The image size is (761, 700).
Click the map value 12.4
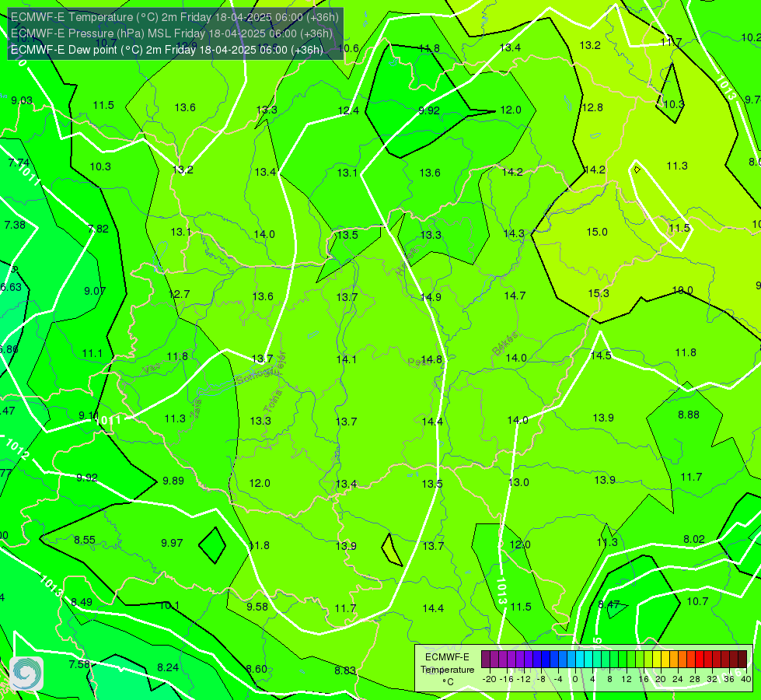click(348, 110)
